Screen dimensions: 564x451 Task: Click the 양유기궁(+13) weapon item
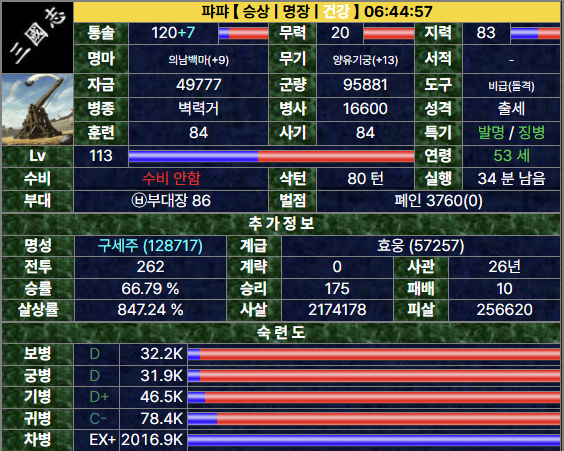point(365,60)
